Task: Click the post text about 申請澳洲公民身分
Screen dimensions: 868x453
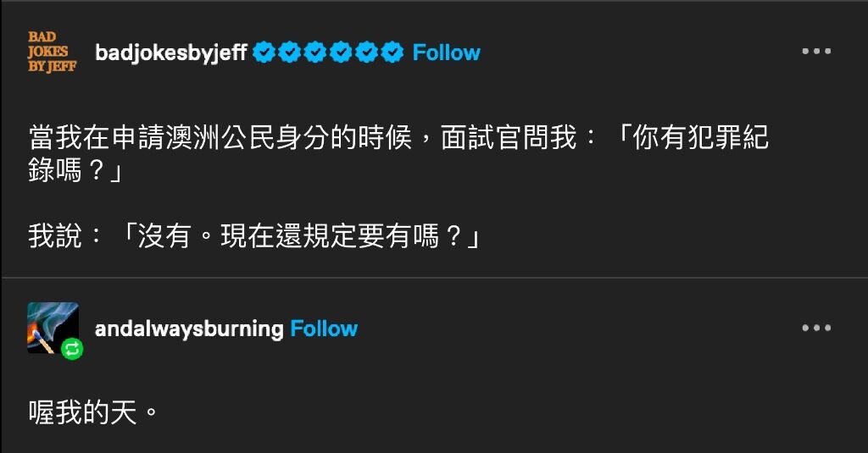Action: [398, 153]
